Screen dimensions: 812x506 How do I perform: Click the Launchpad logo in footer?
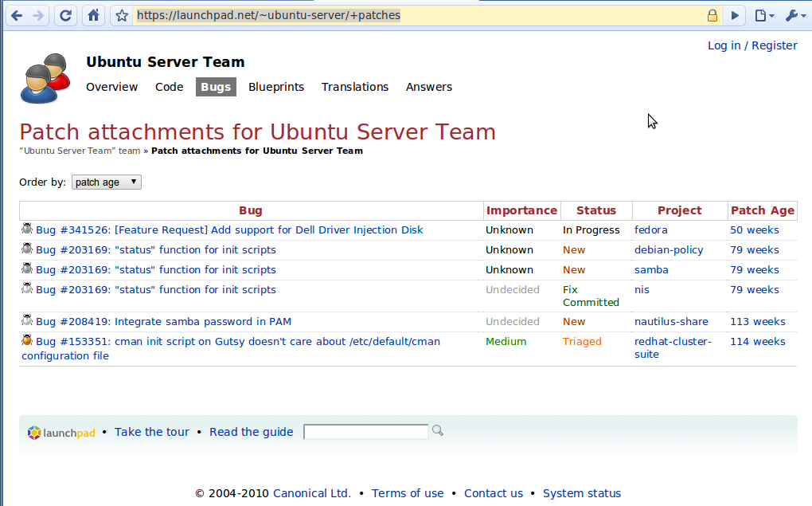pyautogui.click(x=62, y=433)
